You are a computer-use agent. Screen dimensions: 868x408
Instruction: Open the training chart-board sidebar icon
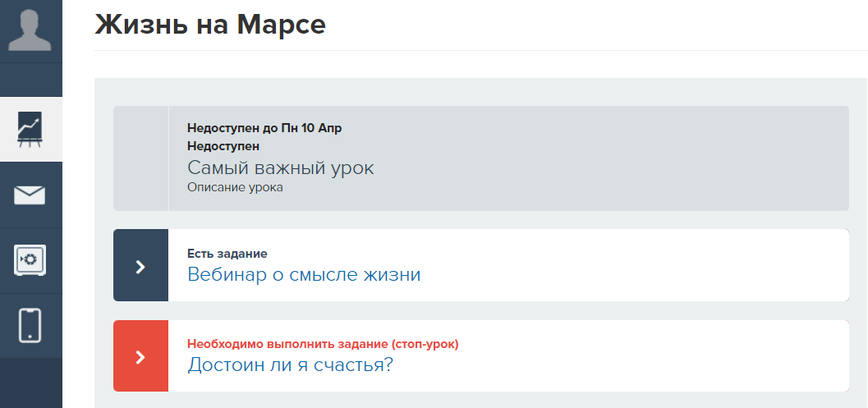point(30,130)
